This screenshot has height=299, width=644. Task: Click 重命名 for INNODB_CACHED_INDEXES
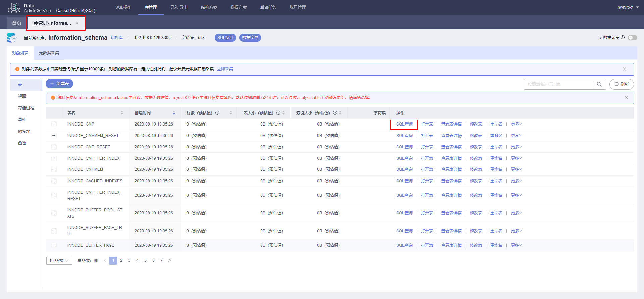pos(496,181)
